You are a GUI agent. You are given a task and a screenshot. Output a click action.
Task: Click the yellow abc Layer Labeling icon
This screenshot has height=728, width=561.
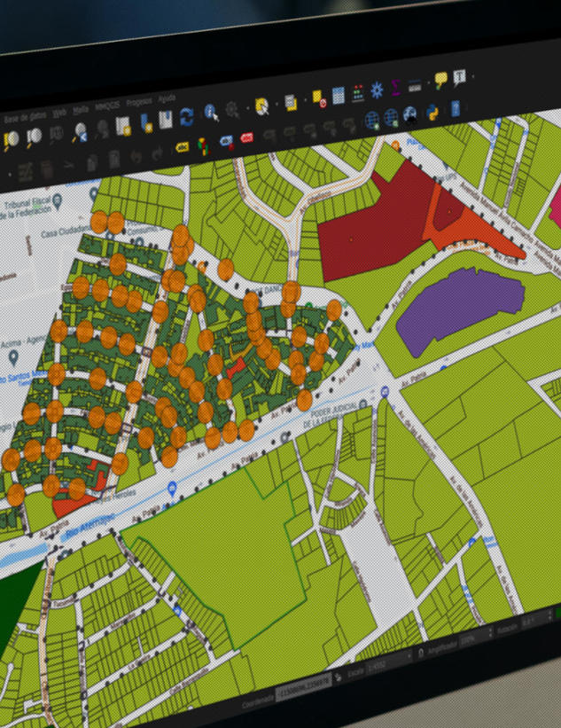pyautogui.click(x=183, y=148)
